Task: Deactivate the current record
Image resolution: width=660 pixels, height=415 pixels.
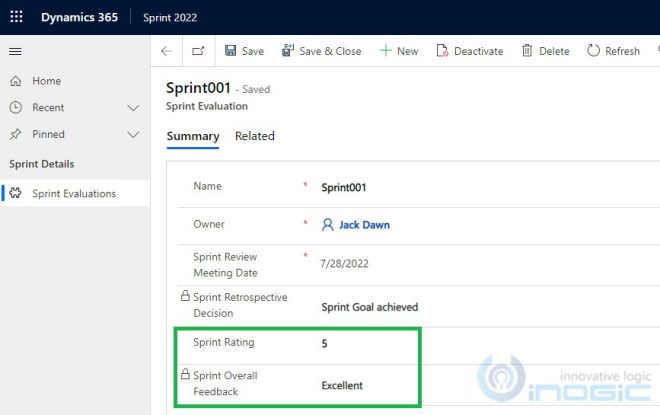Action: click(469, 51)
